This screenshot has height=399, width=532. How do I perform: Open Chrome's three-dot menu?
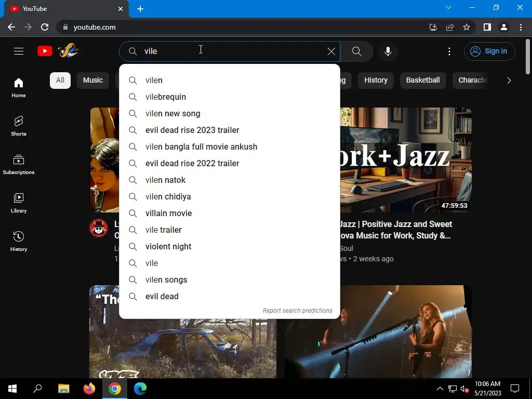pyautogui.click(x=521, y=27)
